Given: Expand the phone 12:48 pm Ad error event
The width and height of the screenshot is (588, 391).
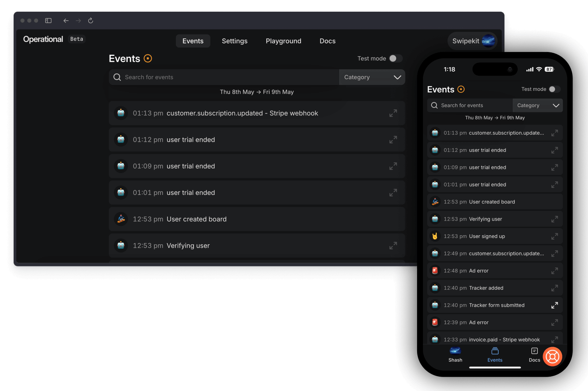Looking at the screenshot, I should click(x=555, y=271).
